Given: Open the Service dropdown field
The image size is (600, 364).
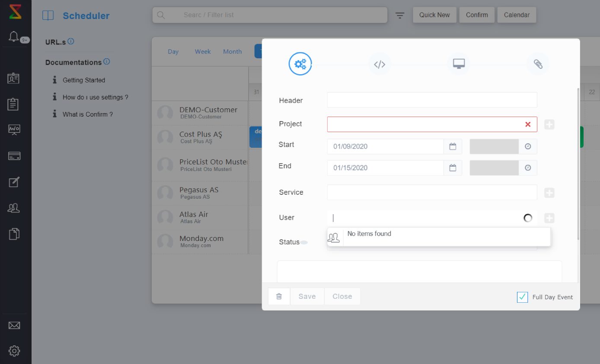Looking at the screenshot, I should tap(432, 193).
